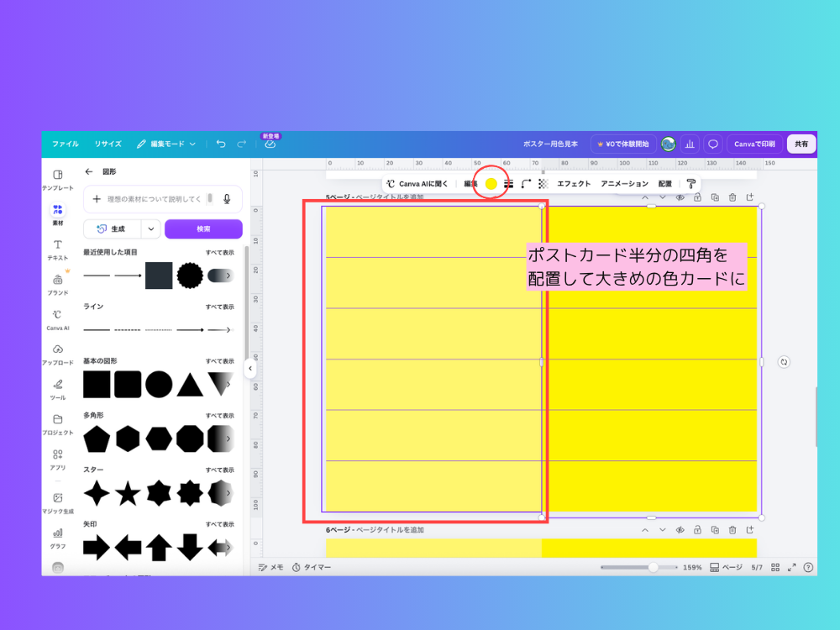
Task: Open the border style lines icon
Action: [509, 184]
